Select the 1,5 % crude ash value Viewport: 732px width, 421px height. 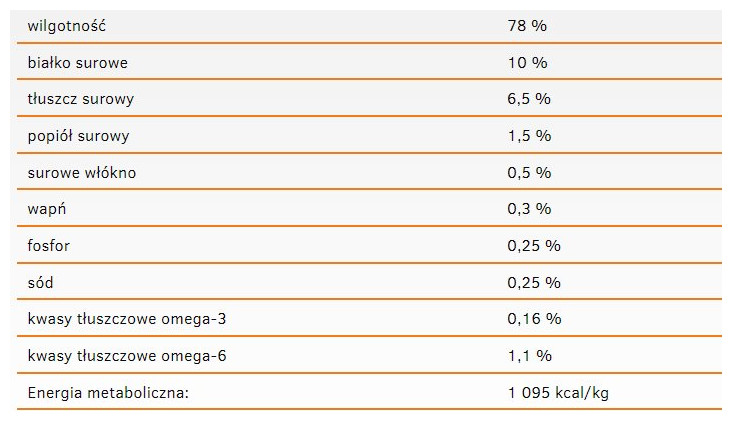coord(529,136)
